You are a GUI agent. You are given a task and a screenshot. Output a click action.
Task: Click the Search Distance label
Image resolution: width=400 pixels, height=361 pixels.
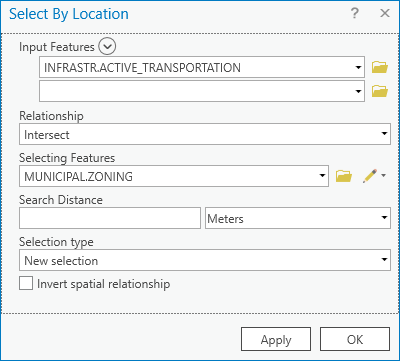tap(61, 200)
